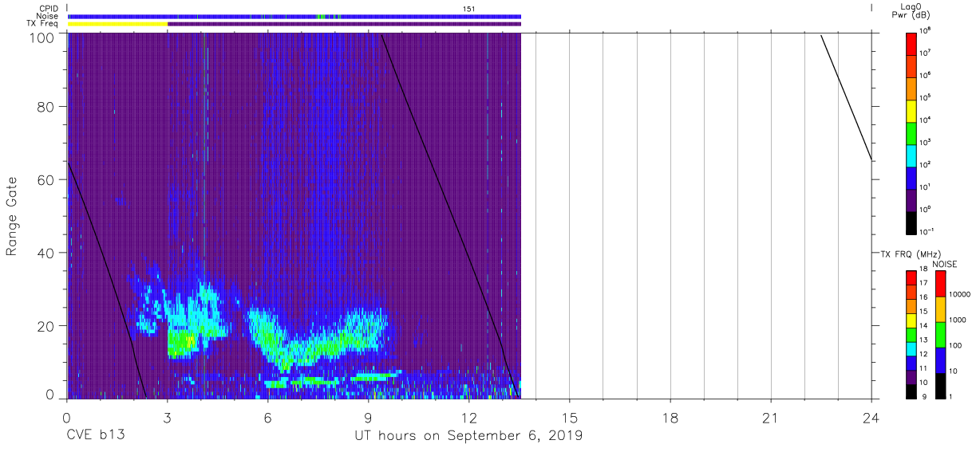Screen dimensions: 980x452
Task: Pick the yellow swatch of power colorbar
Action: pyautogui.click(x=913, y=109)
